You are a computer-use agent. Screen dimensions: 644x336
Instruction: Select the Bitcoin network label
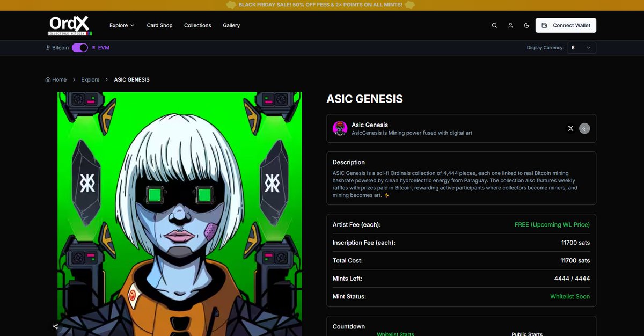click(x=60, y=48)
